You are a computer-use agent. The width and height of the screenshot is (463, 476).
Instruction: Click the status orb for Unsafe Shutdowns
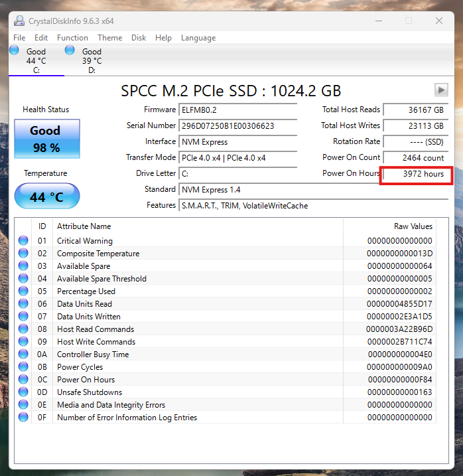[23, 392]
